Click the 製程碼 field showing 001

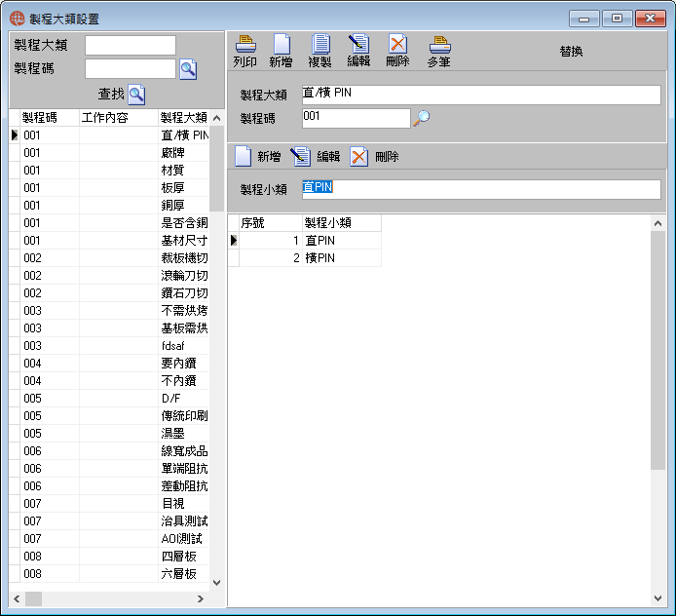[x=357, y=118]
